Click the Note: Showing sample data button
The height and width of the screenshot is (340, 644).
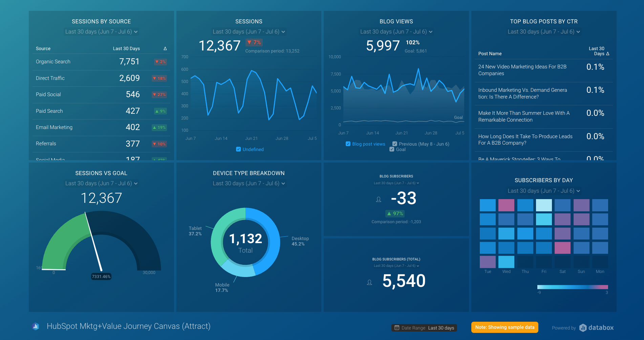(505, 327)
